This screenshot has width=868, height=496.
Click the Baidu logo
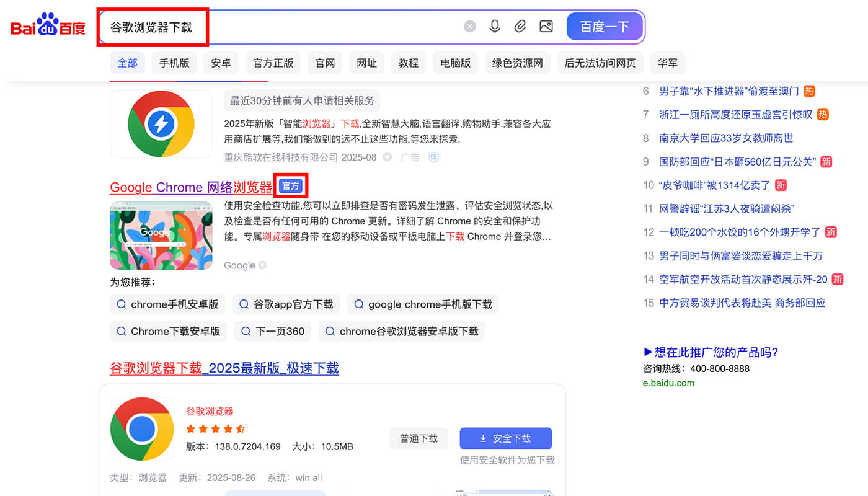tap(48, 25)
